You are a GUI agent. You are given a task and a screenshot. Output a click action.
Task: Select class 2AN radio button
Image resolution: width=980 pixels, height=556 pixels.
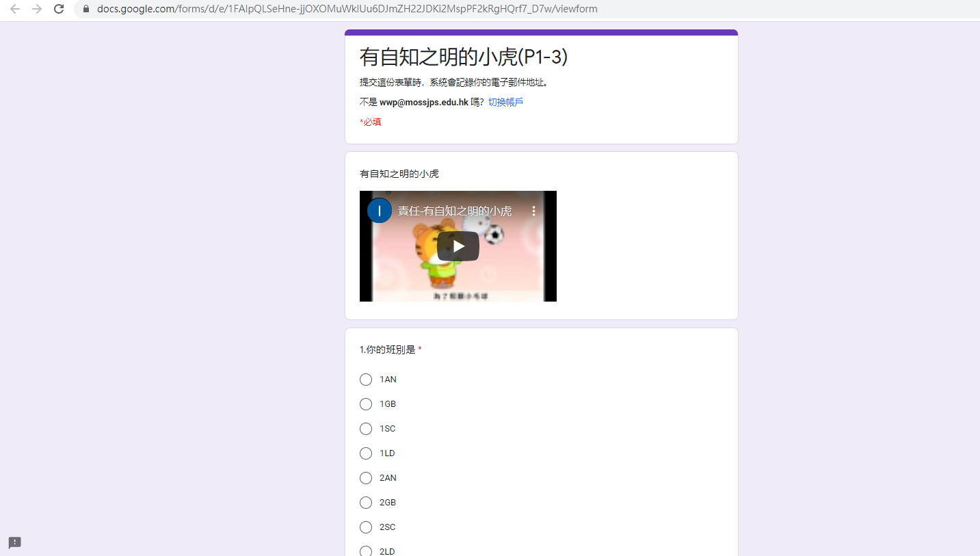point(366,478)
